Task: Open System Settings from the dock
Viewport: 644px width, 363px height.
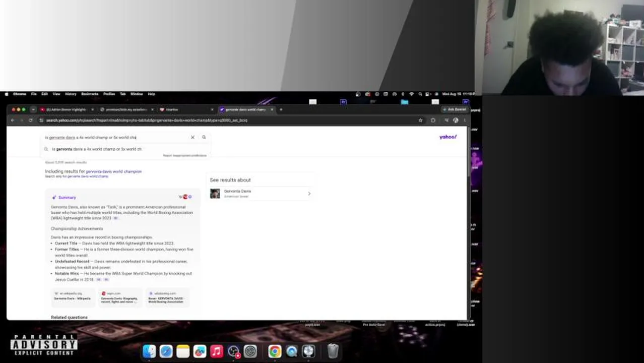Action: (250, 351)
